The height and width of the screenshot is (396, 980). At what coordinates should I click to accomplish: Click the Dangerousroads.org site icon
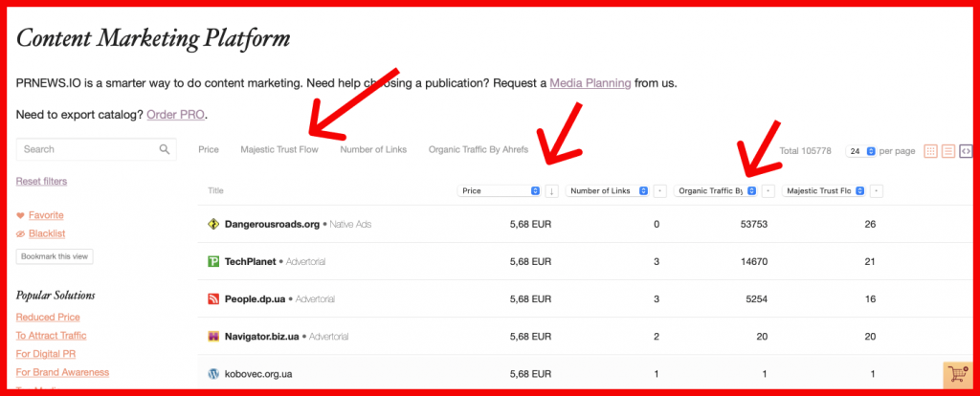point(213,224)
